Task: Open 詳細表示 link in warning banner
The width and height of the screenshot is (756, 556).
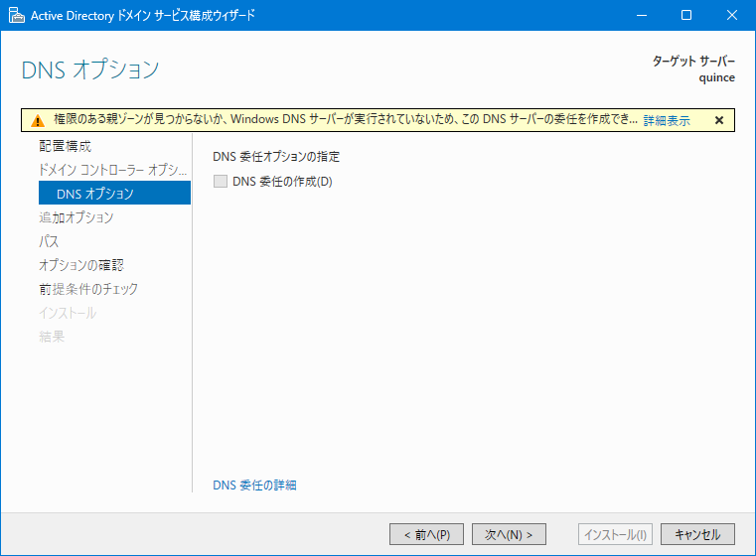Action: tap(667, 120)
